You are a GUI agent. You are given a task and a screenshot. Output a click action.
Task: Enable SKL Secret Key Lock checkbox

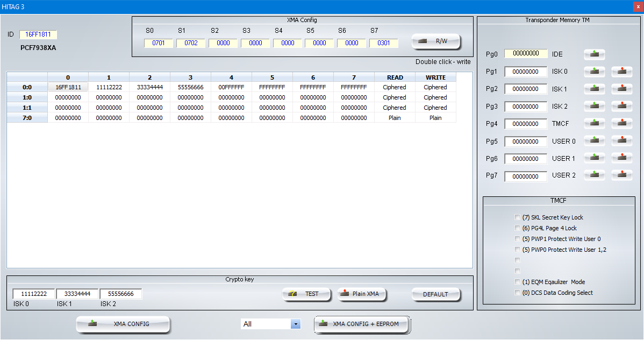coord(518,217)
